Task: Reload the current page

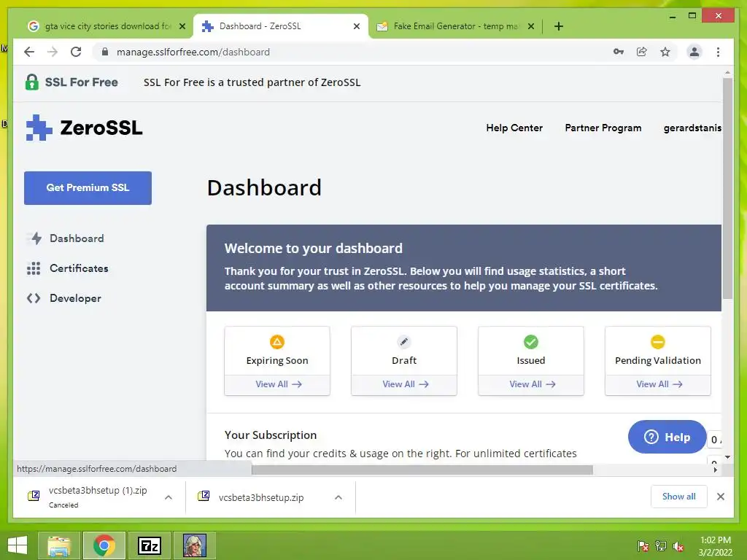Action: [x=76, y=52]
